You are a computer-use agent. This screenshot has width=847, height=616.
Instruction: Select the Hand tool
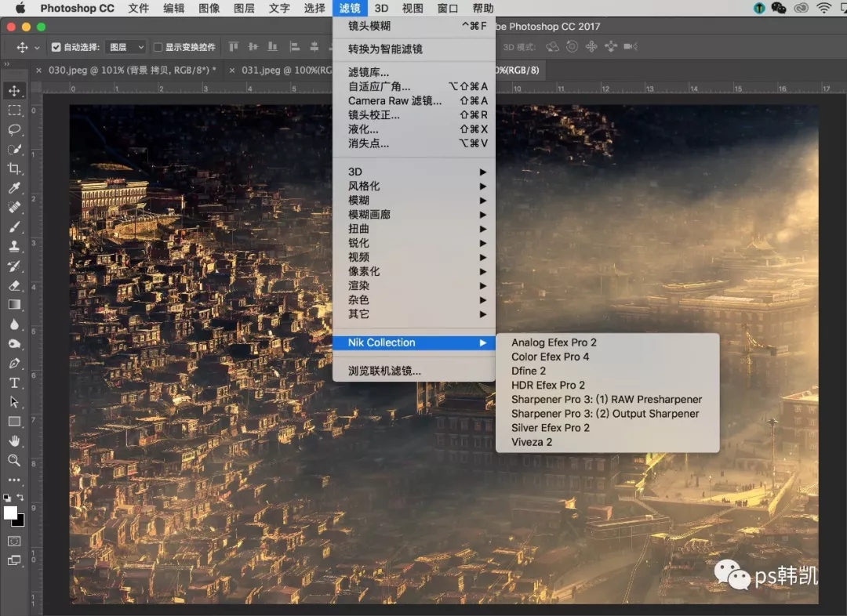click(15, 440)
